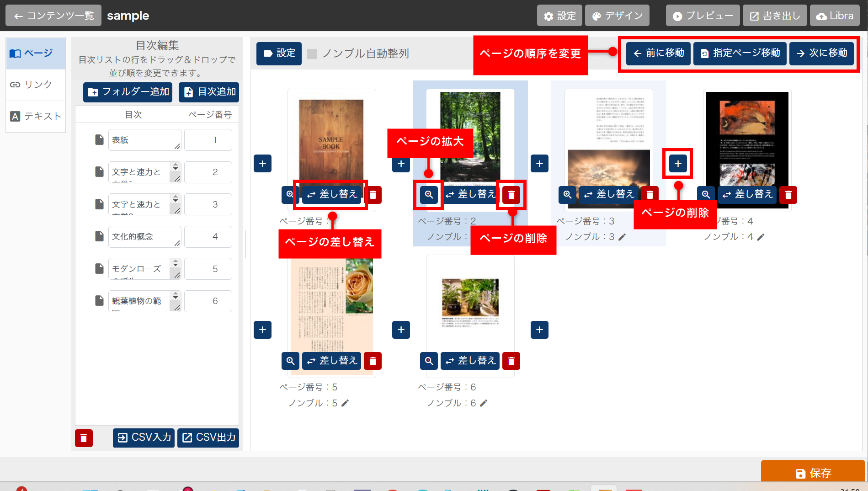Image resolution: width=868 pixels, height=491 pixels.
Task: Open the リンク tab in sidebar
Action: coord(36,85)
